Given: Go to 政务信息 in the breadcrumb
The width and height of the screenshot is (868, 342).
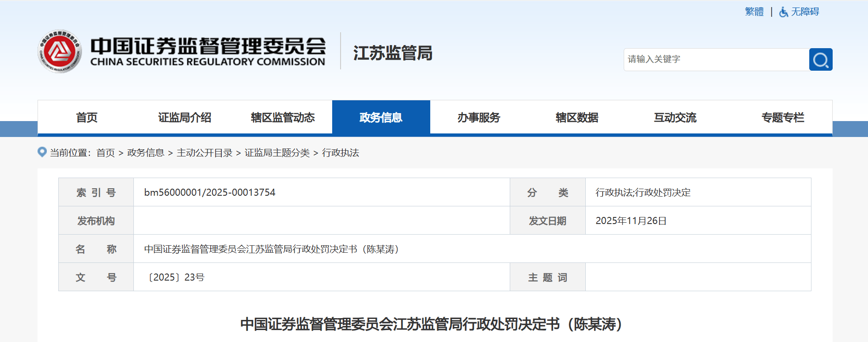Looking at the screenshot, I should coord(146,153).
